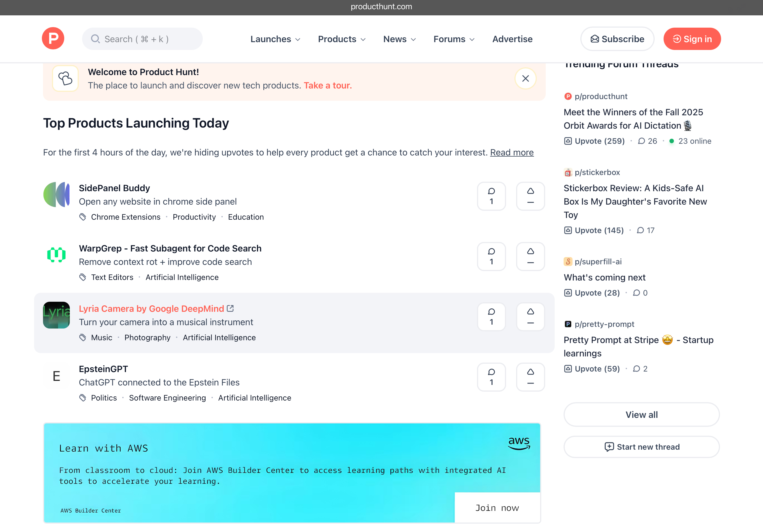Open the p/pretty-prompt forum
The width and height of the screenshot is (763, 532).
pos(604,324)
